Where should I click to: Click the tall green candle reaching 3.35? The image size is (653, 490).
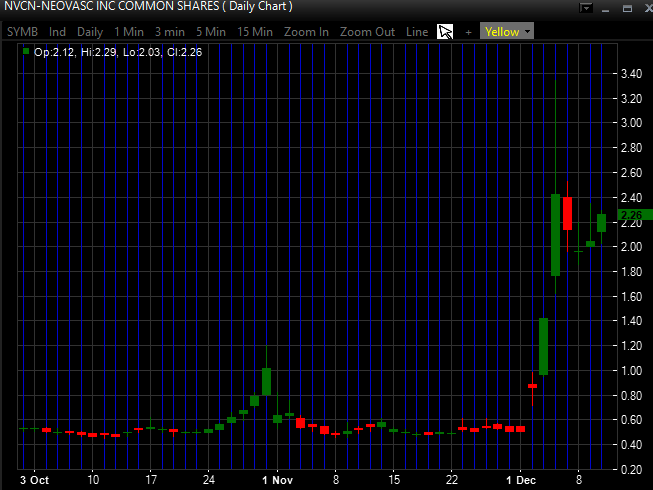click(x=556, y=235)
